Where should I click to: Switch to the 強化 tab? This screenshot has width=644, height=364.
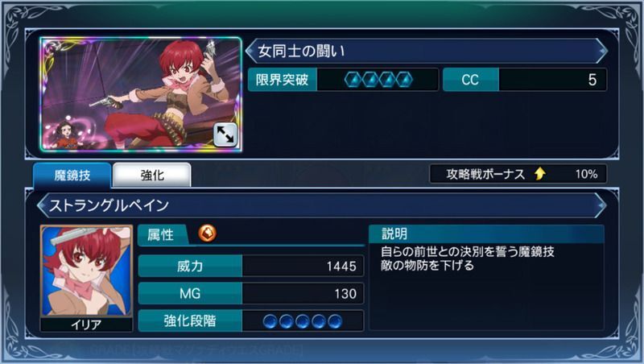click(x=152, y=175)
